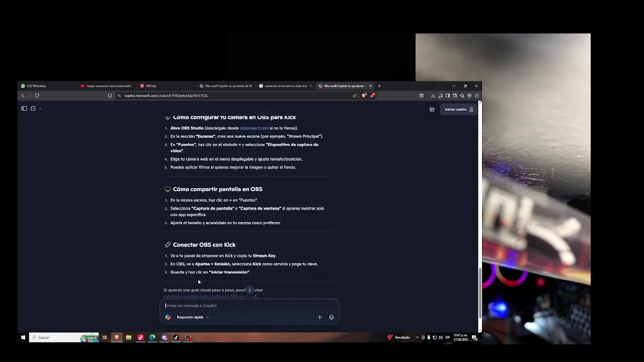Open Respuesta rápida mode dropdown
Image resolution: width=644 pixels, height=362 pixels.
pos(193,317)
